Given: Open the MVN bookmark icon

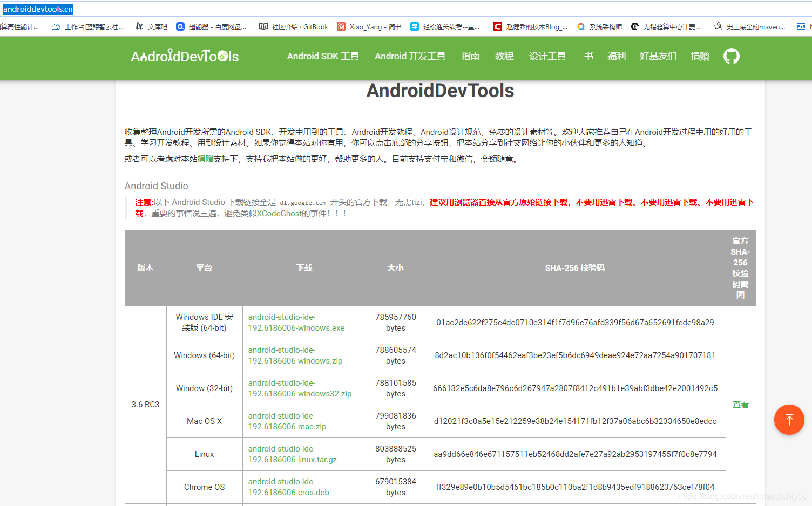Looking at the screenshot, I should click(x=801, y=26).
